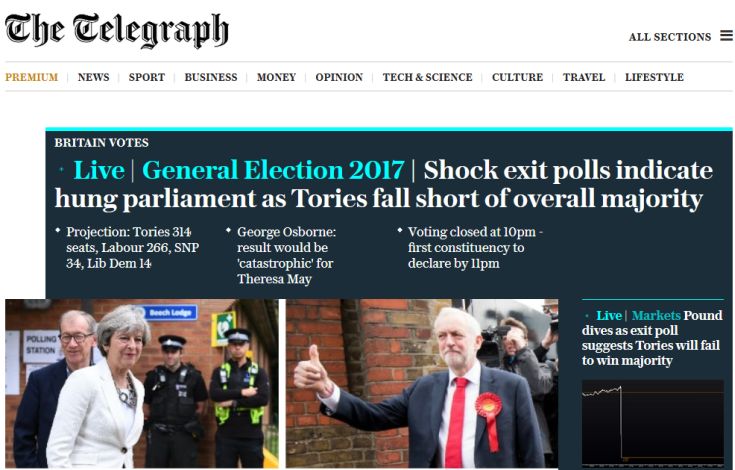Open the pound exchange rate chart
This screenshot has width=735, height=470.
click(x=652, y=420)
